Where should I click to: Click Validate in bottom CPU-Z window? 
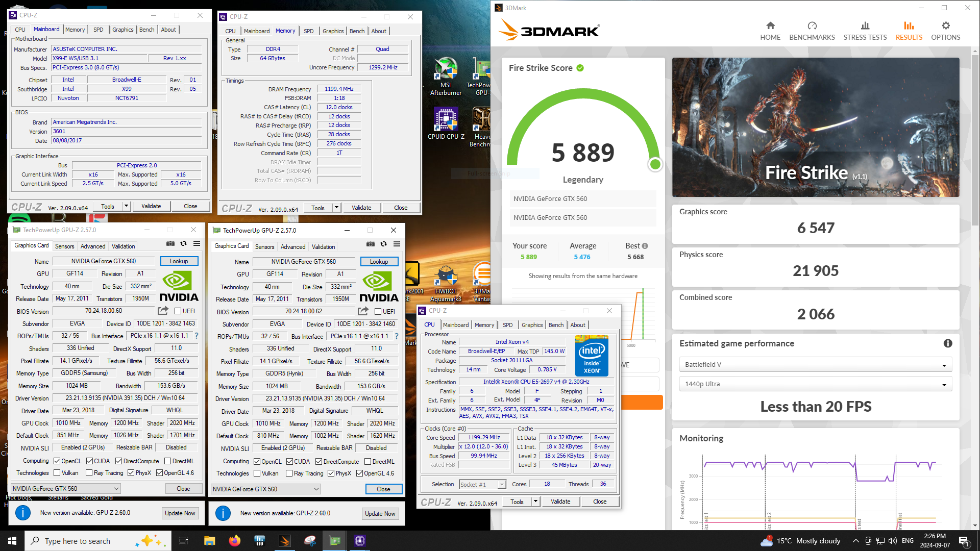tap(560, 502)
